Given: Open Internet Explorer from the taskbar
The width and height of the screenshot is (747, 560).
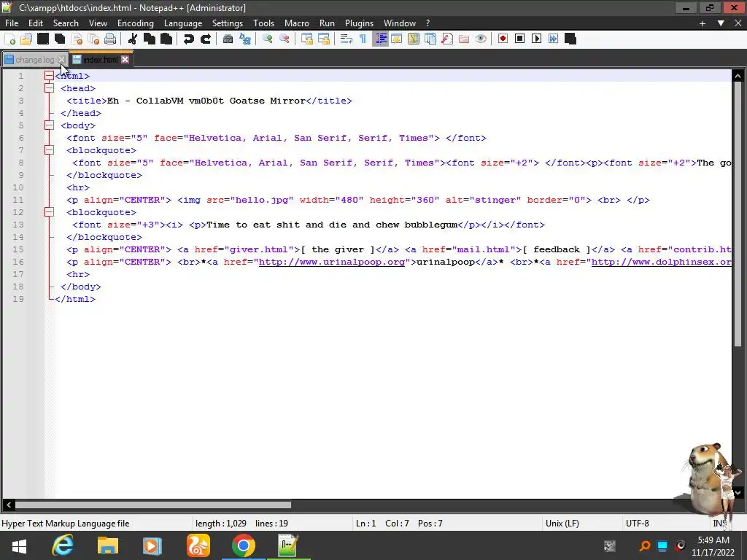Looking at the screenshot, I should tap(63, 545).
